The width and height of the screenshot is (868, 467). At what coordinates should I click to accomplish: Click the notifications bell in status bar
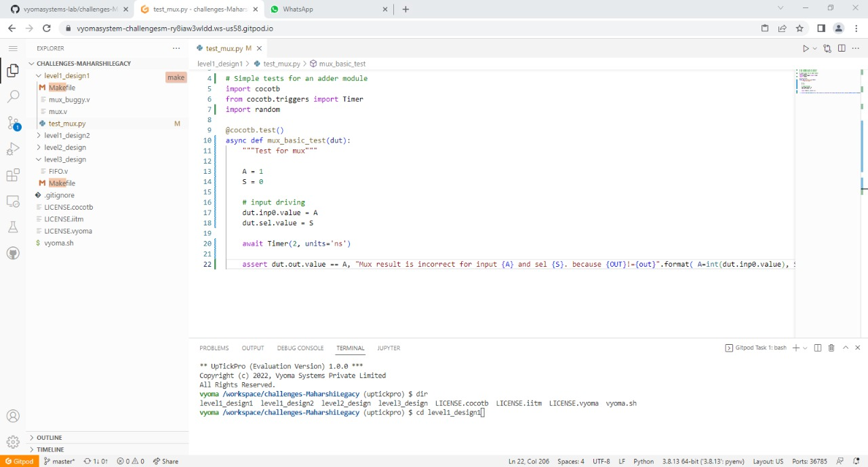[x=856, y=461]
